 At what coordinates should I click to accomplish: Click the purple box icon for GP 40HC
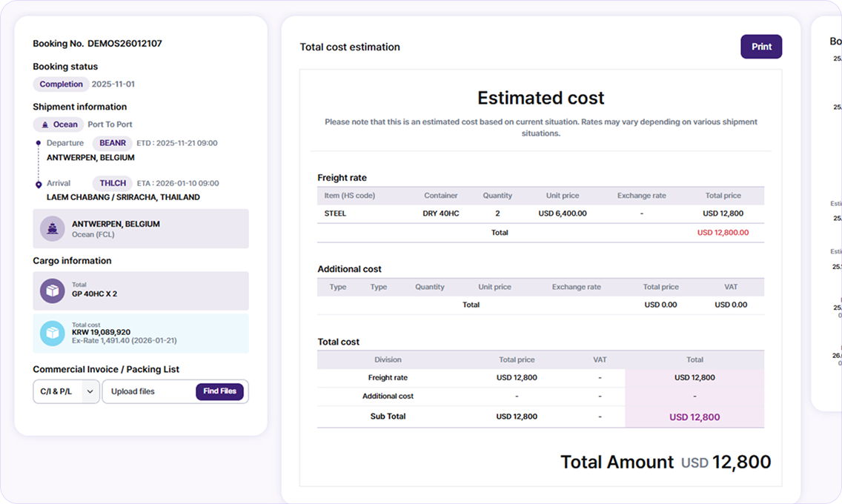(52, 291)
